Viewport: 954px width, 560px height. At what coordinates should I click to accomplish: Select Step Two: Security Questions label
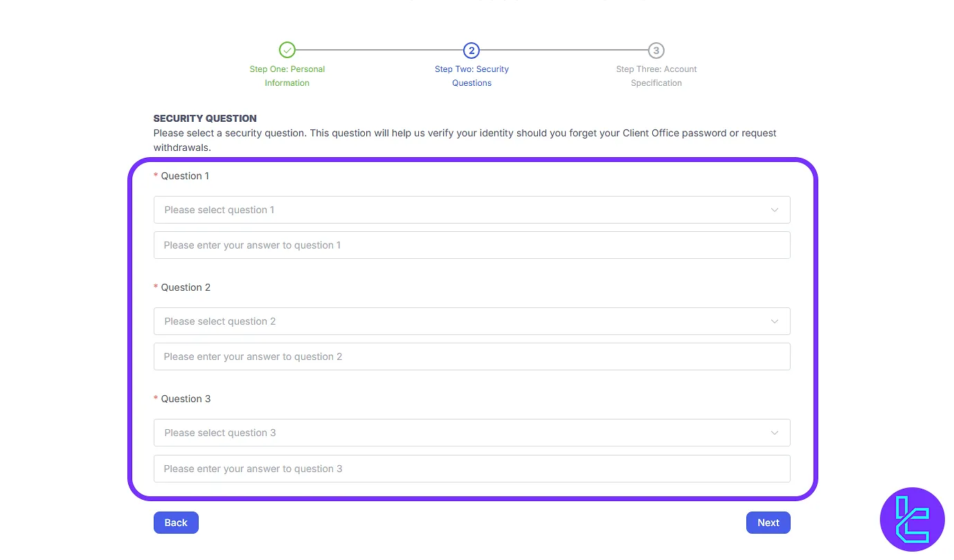[x=471, y=76]
